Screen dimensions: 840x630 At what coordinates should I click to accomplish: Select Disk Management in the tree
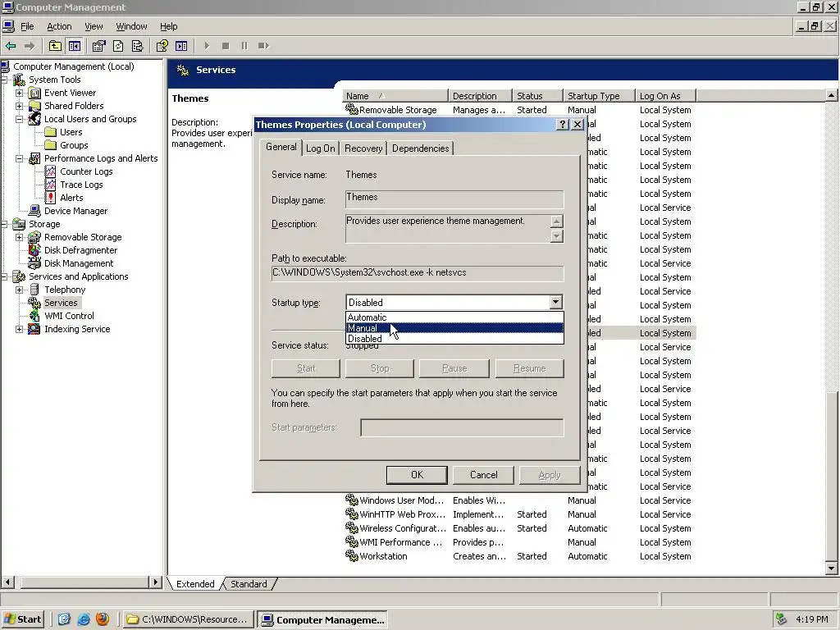click(x=79, y=263)
